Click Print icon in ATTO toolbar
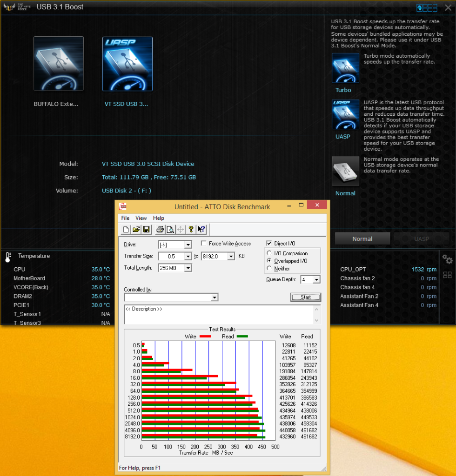The image size is (456, 476). (160, 230)
